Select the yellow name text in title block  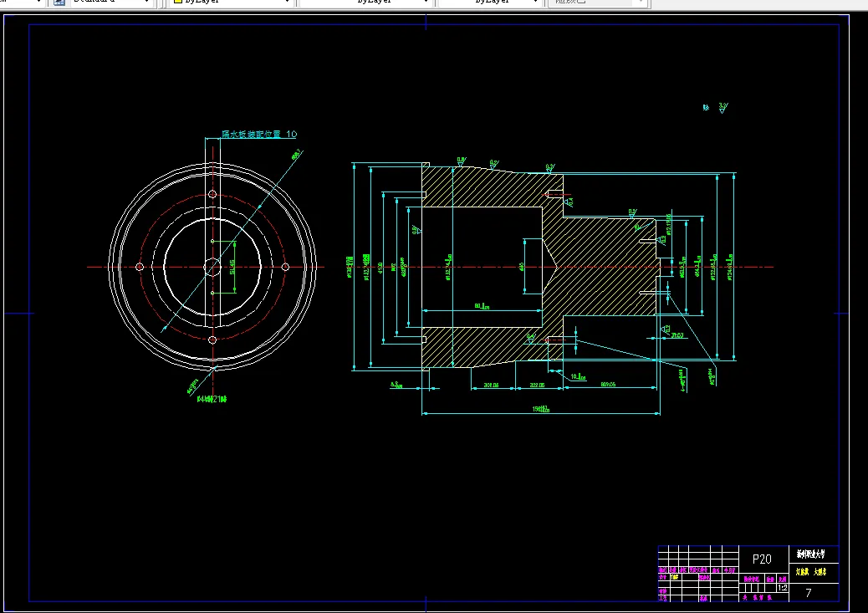pos(811,572)
